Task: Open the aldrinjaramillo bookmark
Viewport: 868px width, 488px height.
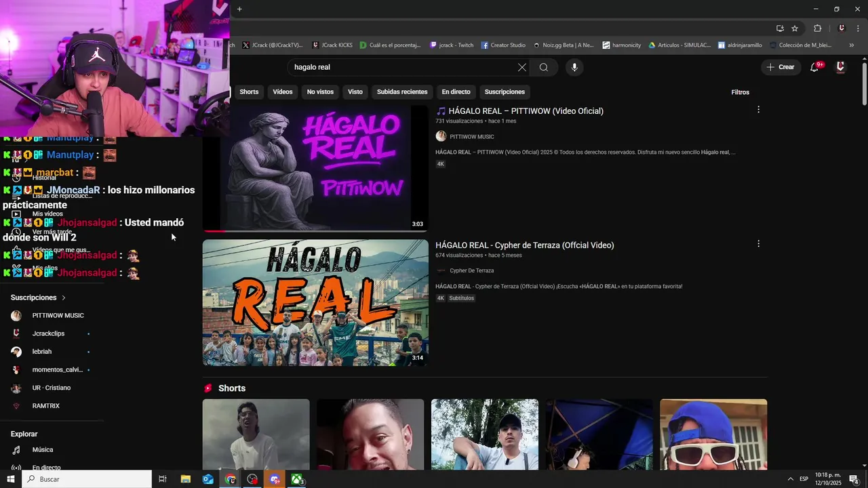Action: [x=740, y=45]
